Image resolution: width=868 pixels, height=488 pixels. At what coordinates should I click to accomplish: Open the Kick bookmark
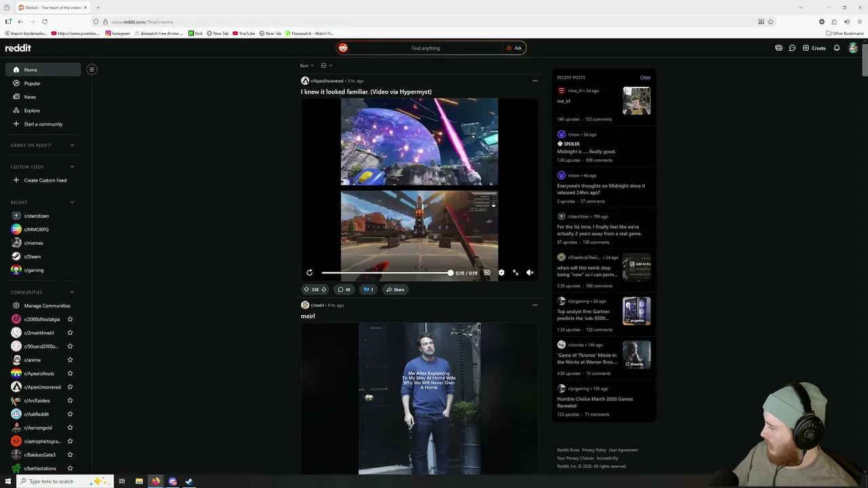pyautogui.click(x=195, y=33)
